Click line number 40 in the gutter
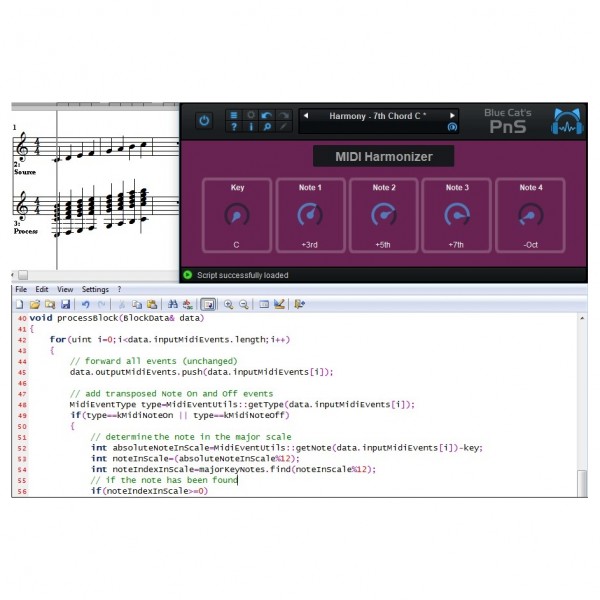Viewport: 600px width, 600px height. pyautogui.click(x=22, y=318)
